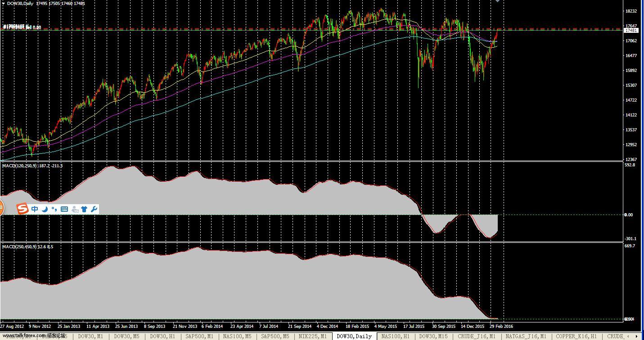Click the 25 Jun 2013 date label
Image resolution: width=644 pixels, height=340 pixels.
126,327
